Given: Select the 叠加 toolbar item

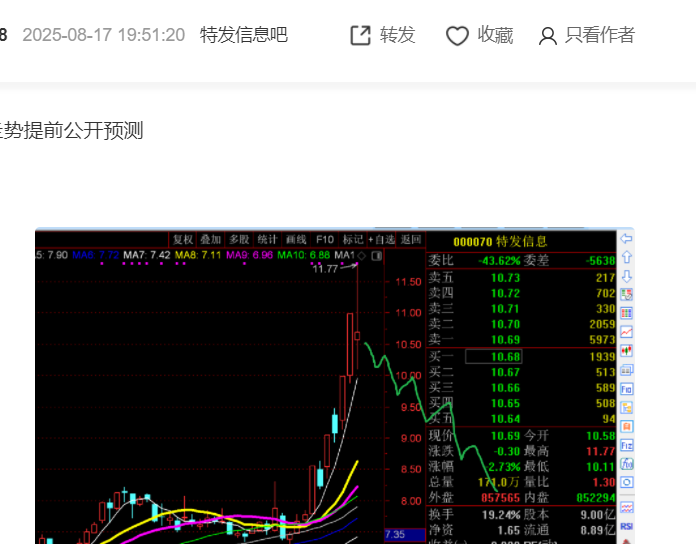Looking at the screenshot, I should click(210, 240).
